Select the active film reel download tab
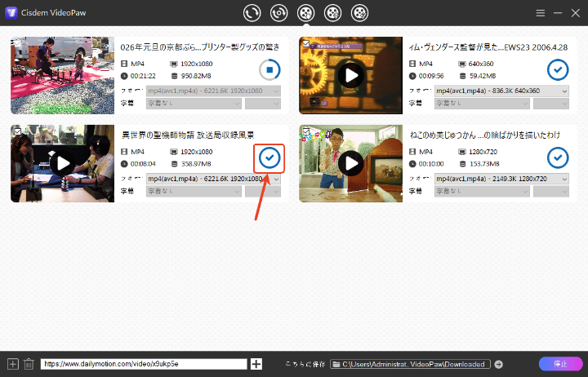Viewport: 588px width, 377px height. [305, 13]
